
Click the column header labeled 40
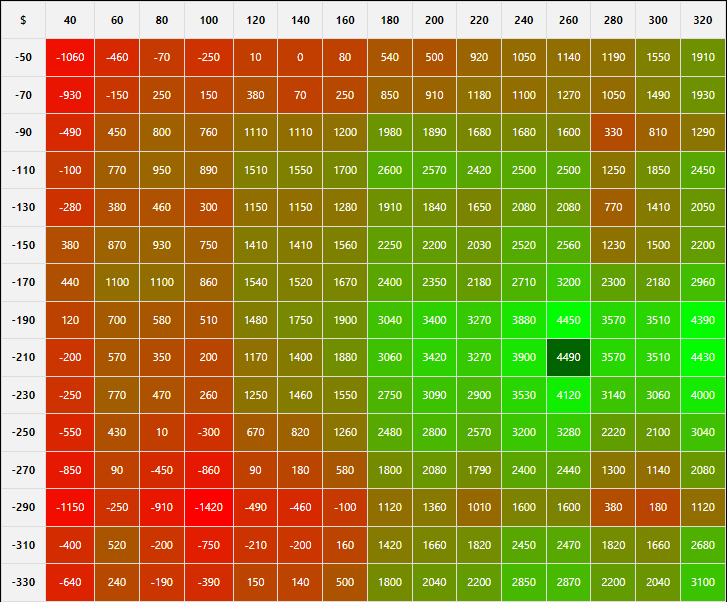(70, 20)
